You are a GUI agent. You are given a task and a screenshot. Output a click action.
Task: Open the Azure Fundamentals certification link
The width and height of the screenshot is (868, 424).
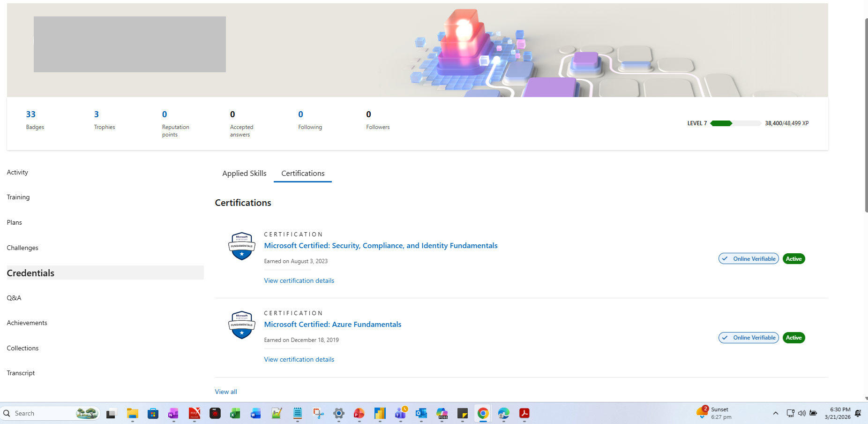(x=333, y=324)
